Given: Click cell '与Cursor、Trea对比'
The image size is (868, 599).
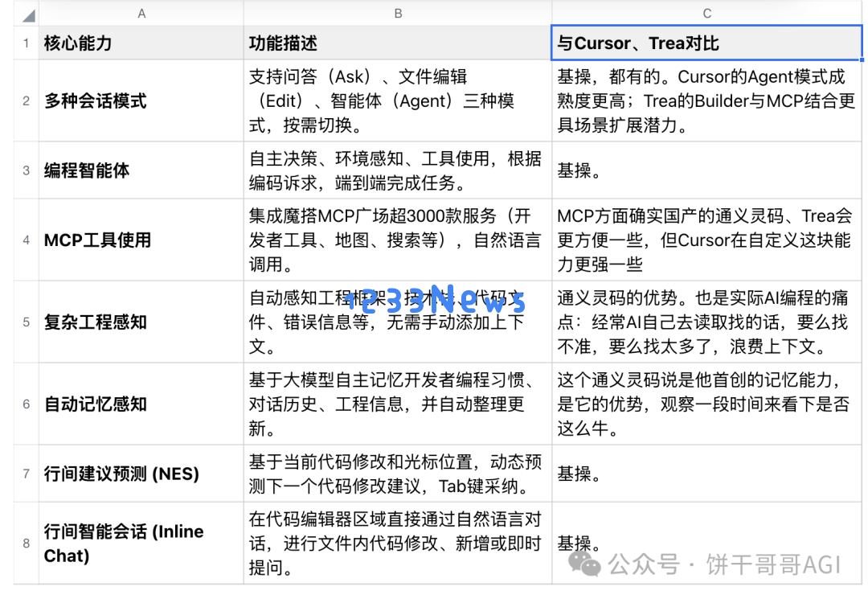Looking at the screenshot, I should point(707,43).
